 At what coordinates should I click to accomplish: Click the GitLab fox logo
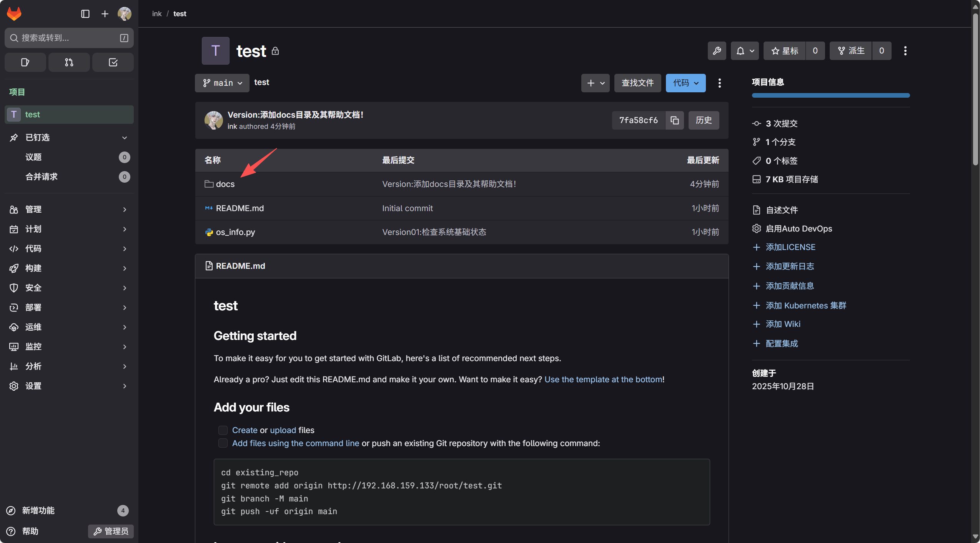(x=14, y=14)
